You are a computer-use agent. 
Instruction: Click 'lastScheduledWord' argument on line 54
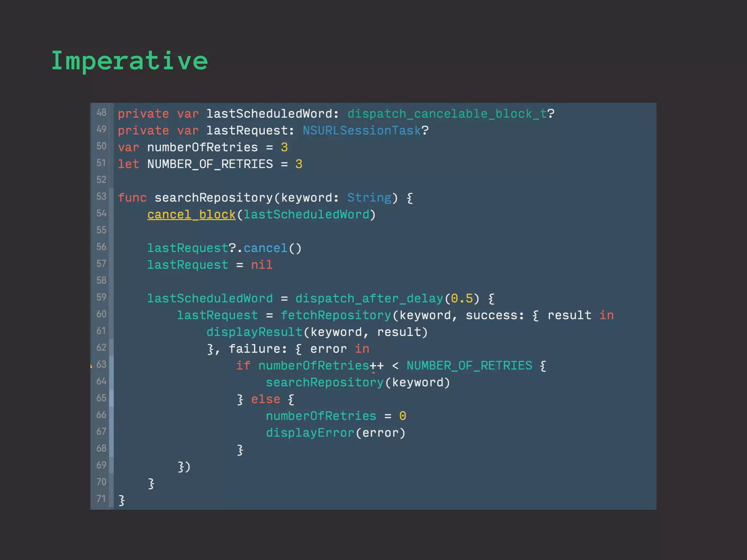tap(306, 214)
